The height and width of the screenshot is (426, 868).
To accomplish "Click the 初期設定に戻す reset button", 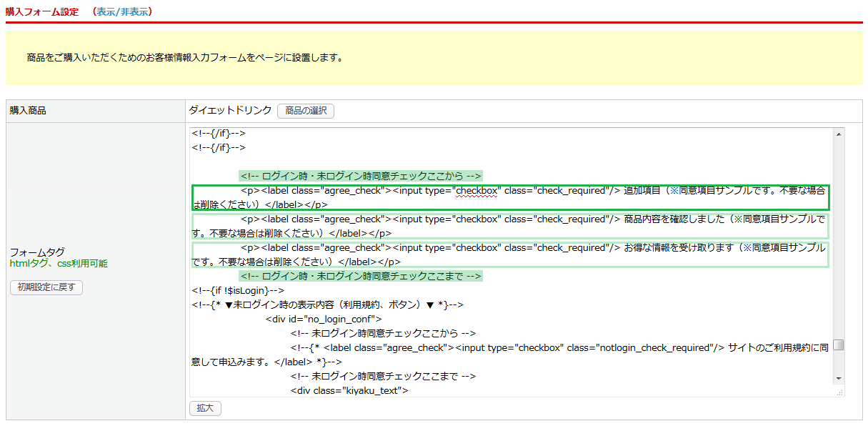I will pyautogui.click(x=46, y=287).
